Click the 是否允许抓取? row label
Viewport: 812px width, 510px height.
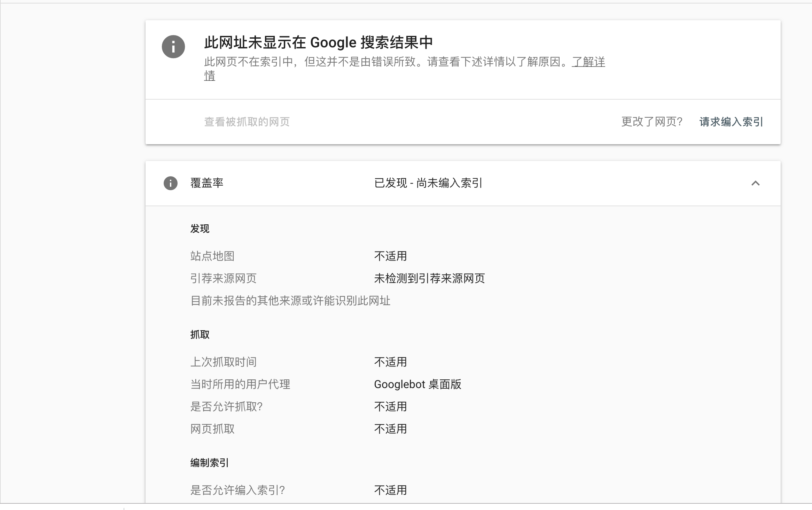click(x=226, y=407)
